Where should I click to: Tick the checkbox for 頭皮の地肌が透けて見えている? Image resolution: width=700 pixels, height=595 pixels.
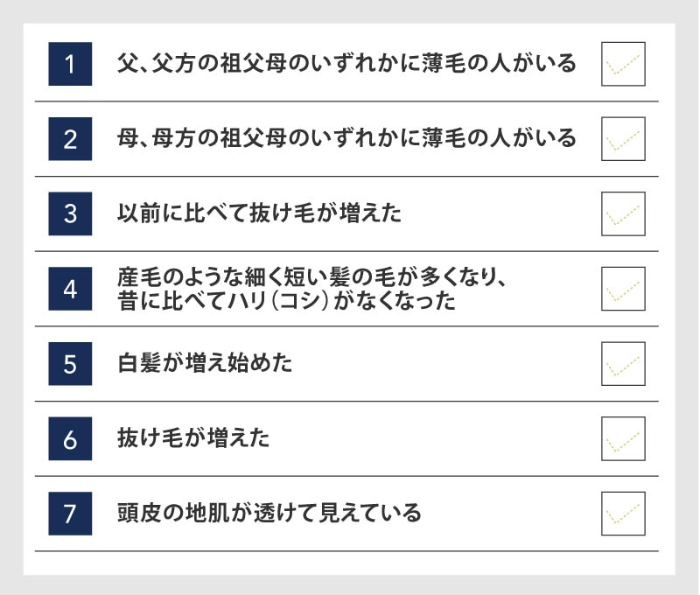pyautogui.click(x=623, y=514)
